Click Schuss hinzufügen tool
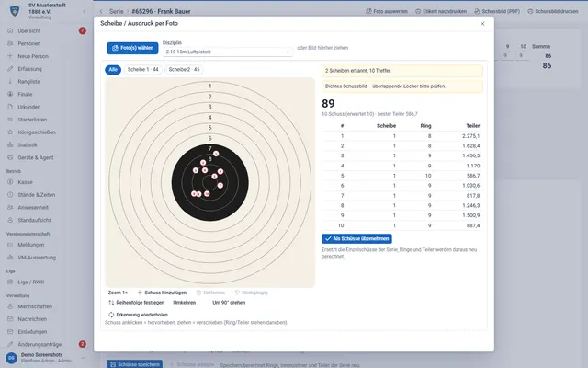The height and width of the screenshot is (368, 588). [x=162, y=293]
